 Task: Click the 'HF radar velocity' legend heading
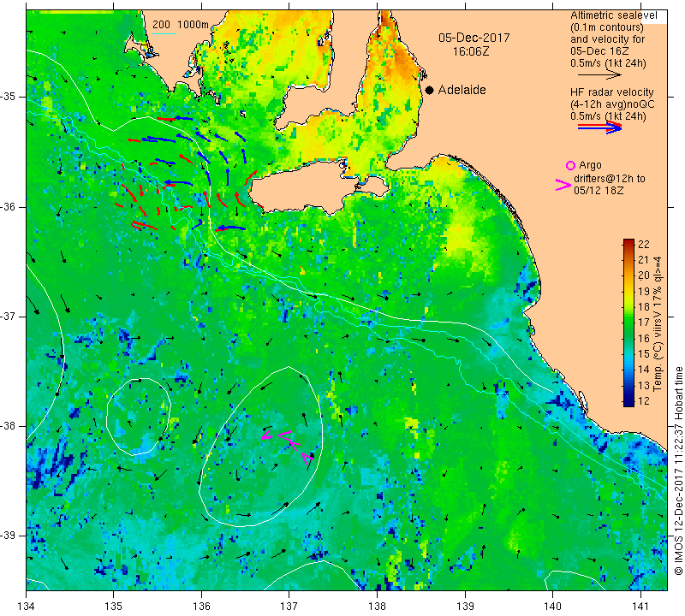[611, 92]
